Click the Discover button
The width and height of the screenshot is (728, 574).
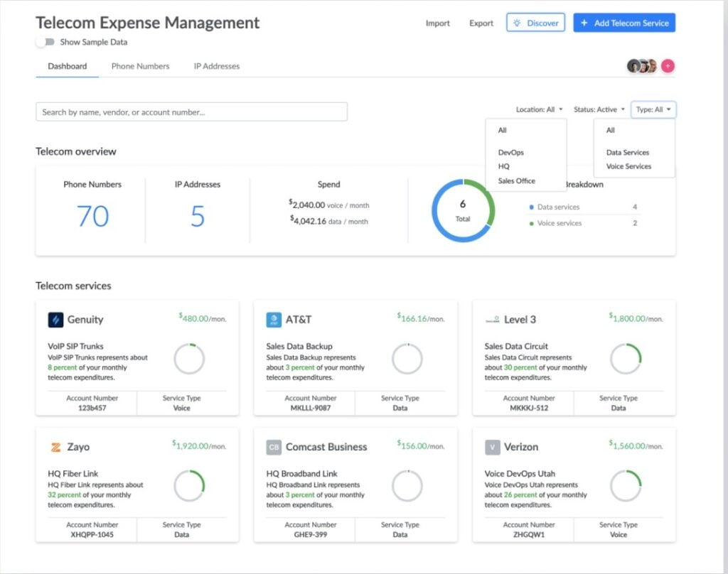[x=536, y=23]
